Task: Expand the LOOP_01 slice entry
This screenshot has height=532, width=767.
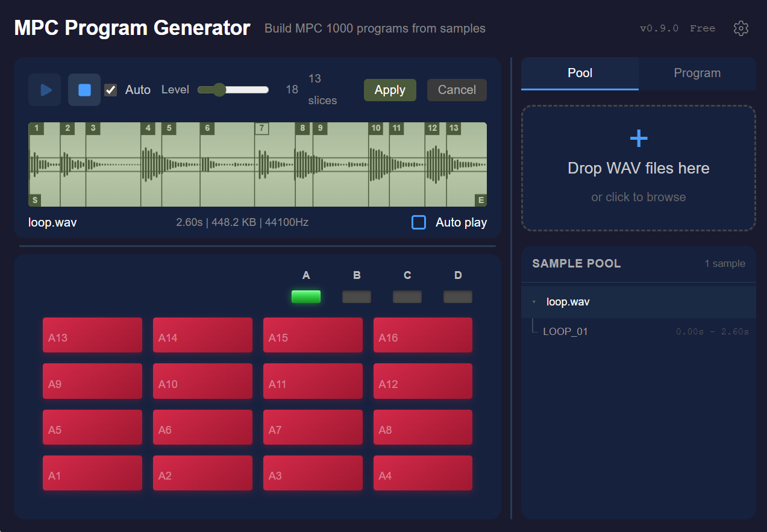Action: point(565,331)
